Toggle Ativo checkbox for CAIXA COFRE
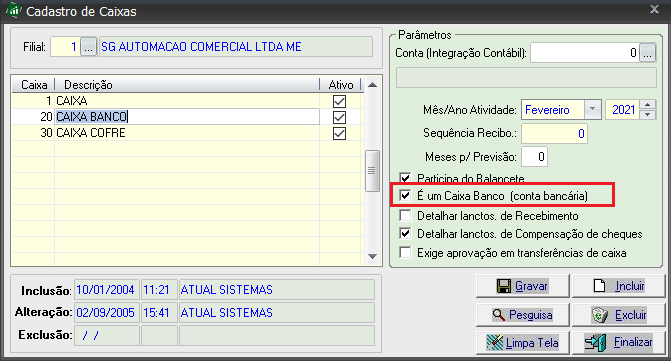 pos(339,133)
